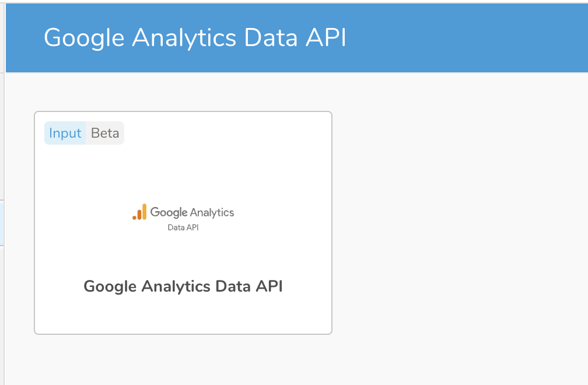Click the word Analytics in the blue header
Image resolution: width=588 pixels, height=385 pixels.
coord(184,38)
